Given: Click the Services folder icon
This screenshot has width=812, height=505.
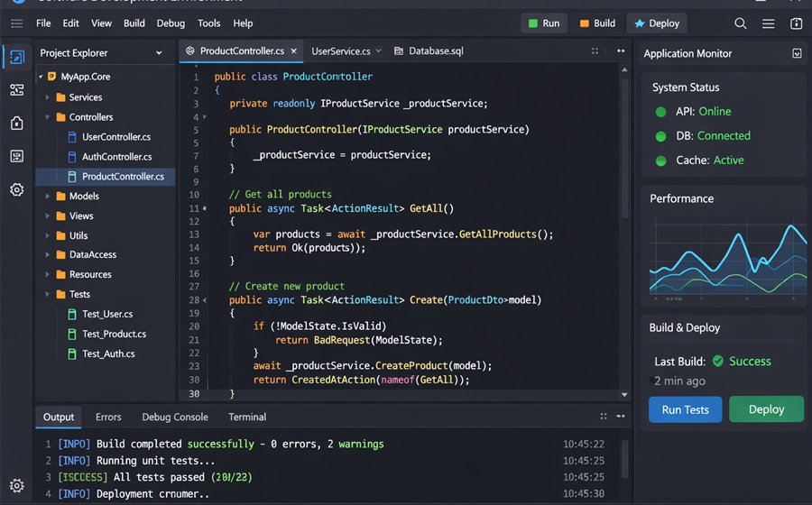Looking at the screenshot, I should pyautogui.click(x=60, y=97).
